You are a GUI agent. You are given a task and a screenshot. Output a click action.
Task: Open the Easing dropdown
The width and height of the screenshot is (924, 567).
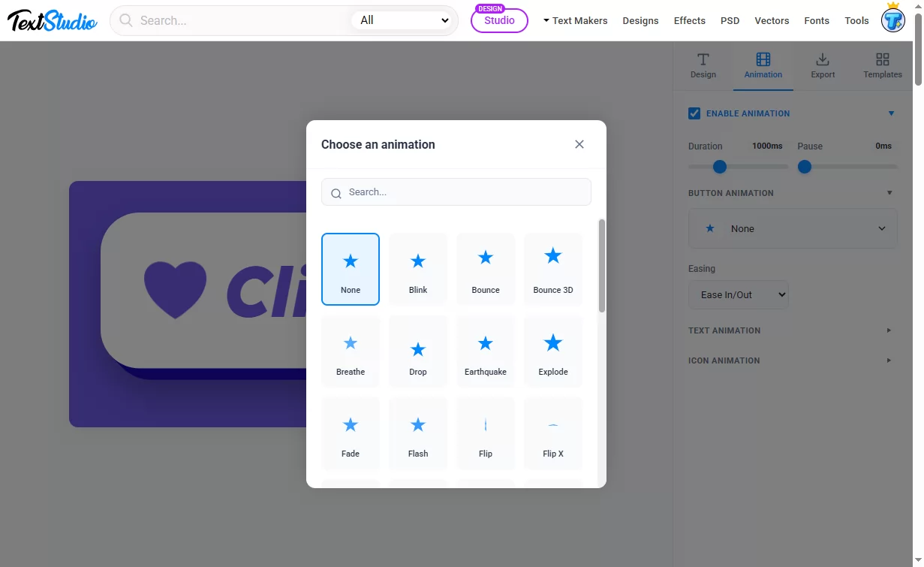739,294
